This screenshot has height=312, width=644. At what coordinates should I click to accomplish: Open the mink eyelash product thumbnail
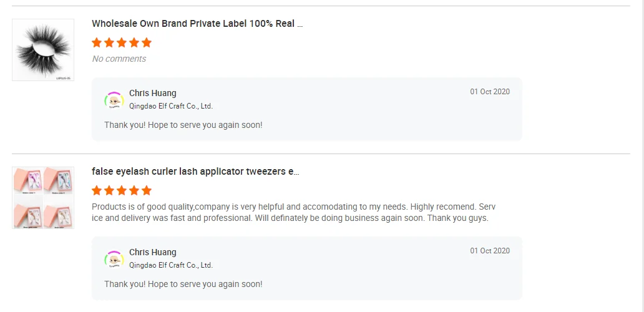[43, 50]
